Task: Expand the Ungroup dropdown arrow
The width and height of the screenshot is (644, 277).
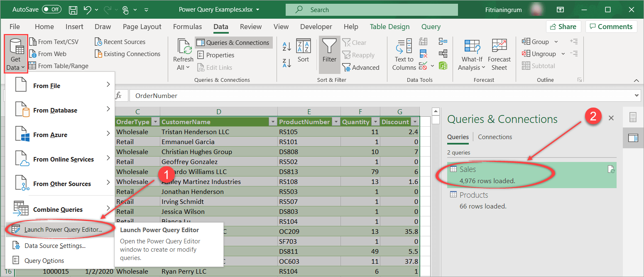Action: pyautogui.click(x=563, y=54)
